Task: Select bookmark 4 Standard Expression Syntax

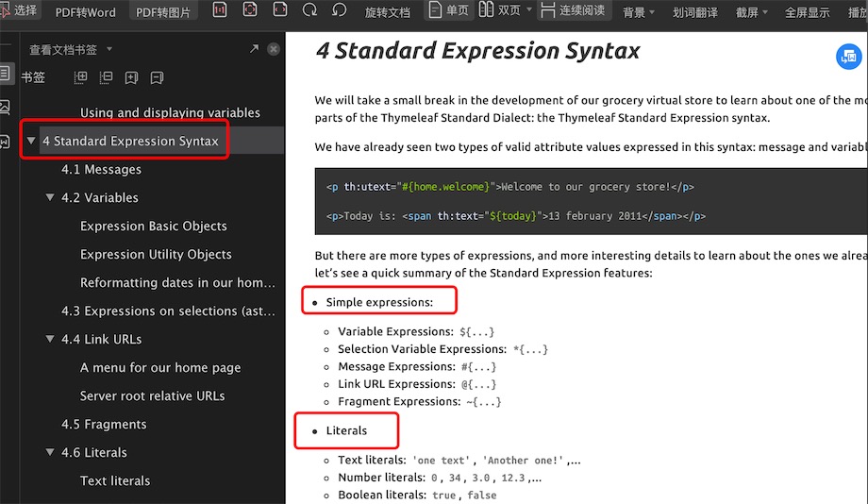Action: pyautogui.click(x=130, y=141)
